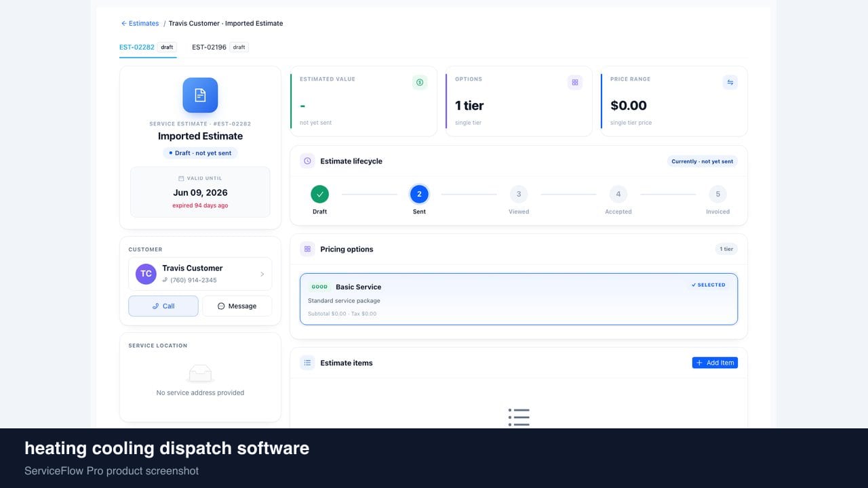Click the Sent step number 2
The image size is (868, 488).
419,195
